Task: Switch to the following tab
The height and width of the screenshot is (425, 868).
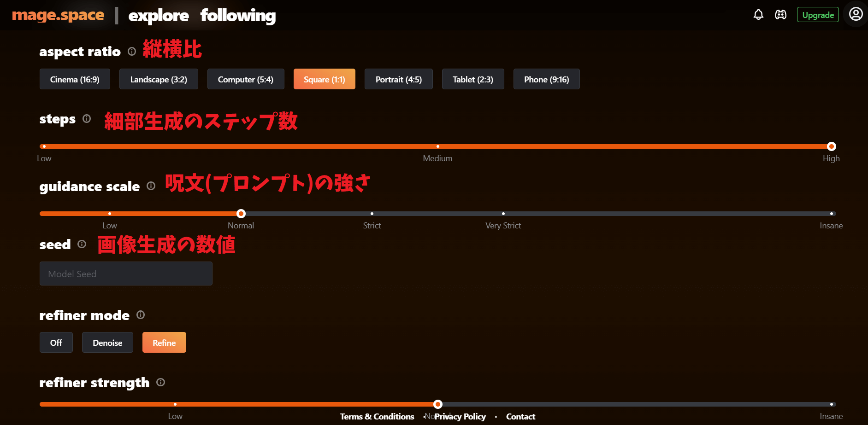Action: tap(238, 16)
